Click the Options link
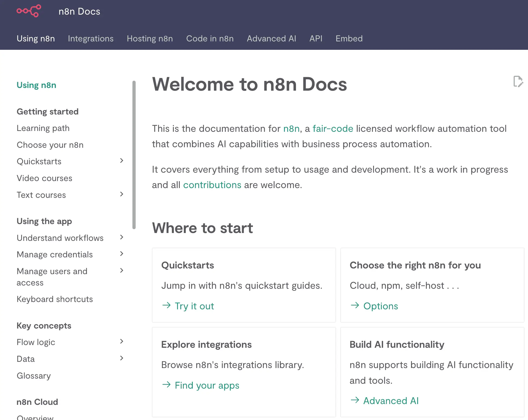 pyautogui.click(x=380, y=306)
